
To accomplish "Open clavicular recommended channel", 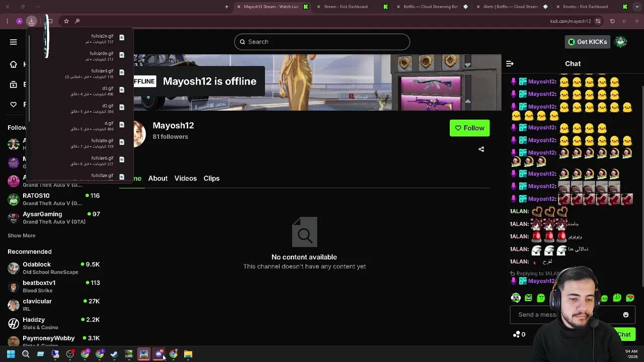I will [x=54, y=305].
